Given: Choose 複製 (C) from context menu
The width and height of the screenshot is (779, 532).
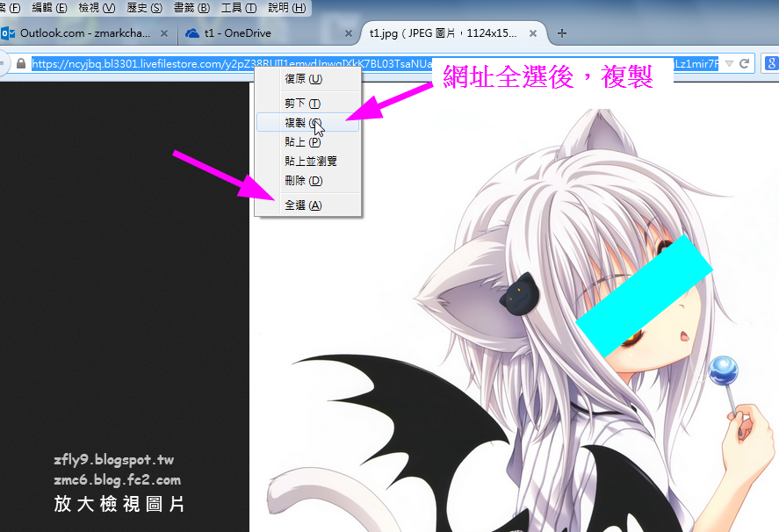Looking at the screenshot, I should (x=308, y=123).
